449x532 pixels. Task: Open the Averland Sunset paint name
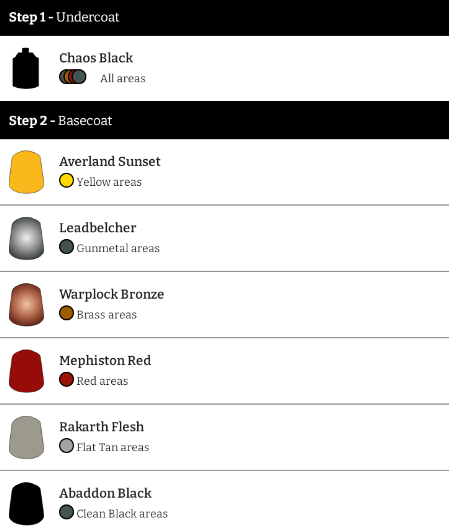pos(110,162)
